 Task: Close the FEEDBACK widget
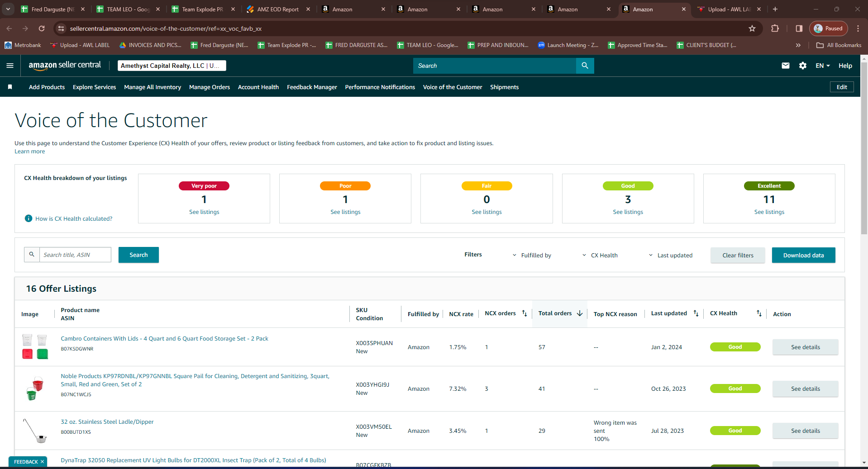[x=42, y=462]
